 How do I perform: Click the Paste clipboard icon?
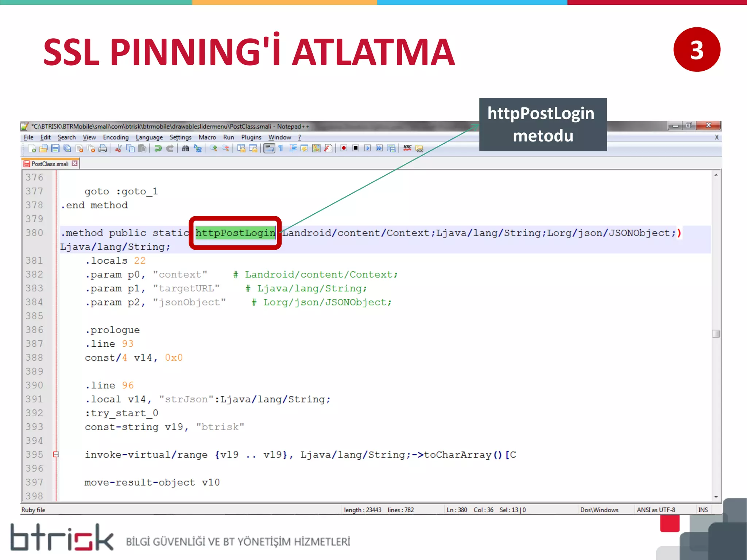[x=142, y=148]
